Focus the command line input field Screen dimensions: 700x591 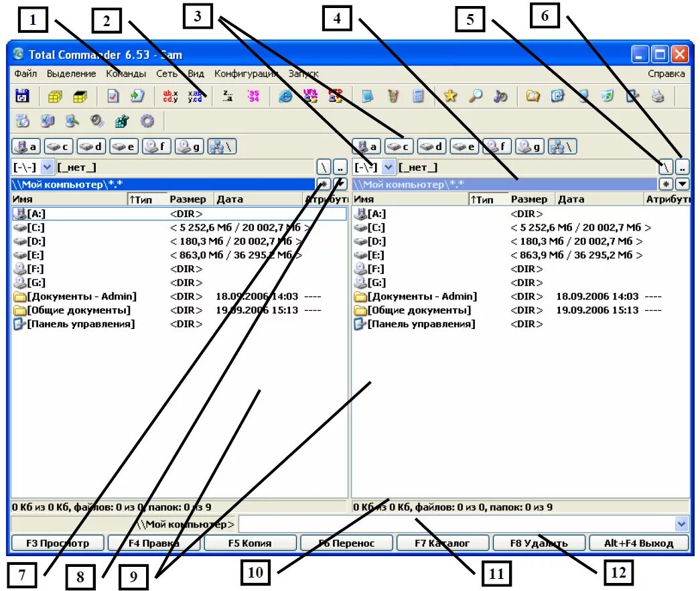(x=457, y=524)
